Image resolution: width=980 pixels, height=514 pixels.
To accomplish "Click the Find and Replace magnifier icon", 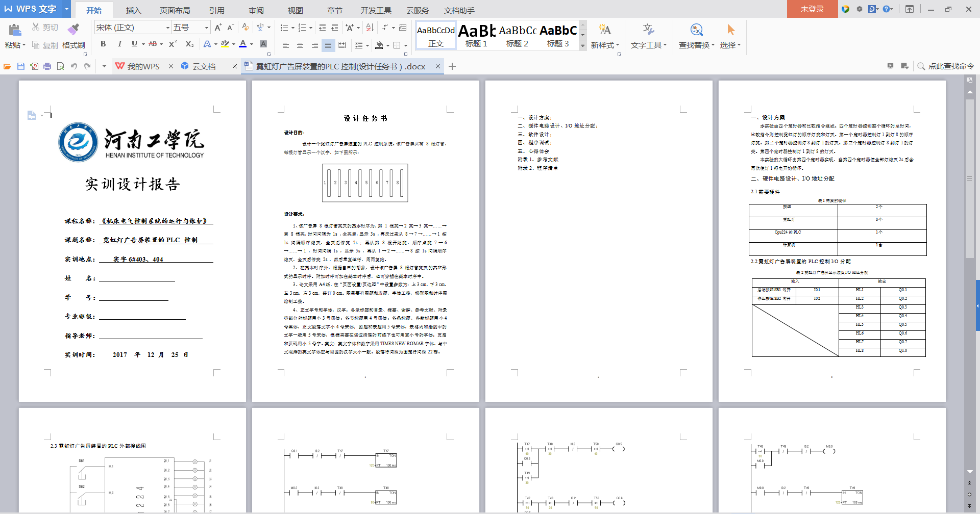I will (x=696, y=30).
